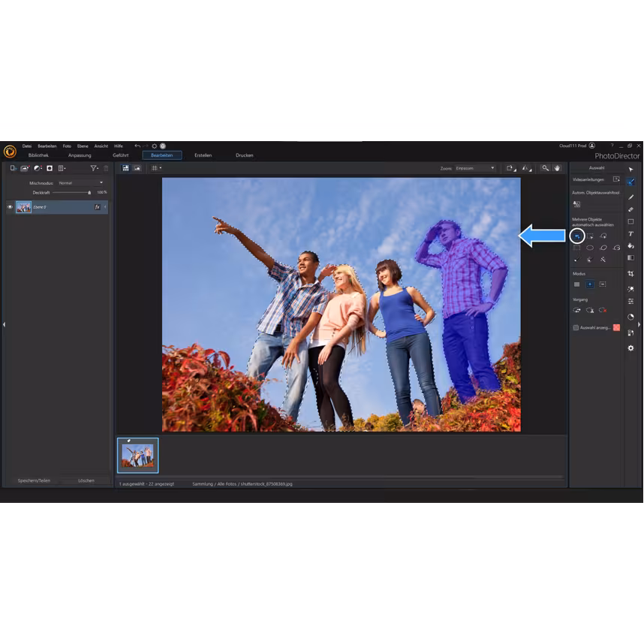The image size is (644, 644).
Task: Select the Text tool in the right toolbar
Action: (x=630, y=234)
